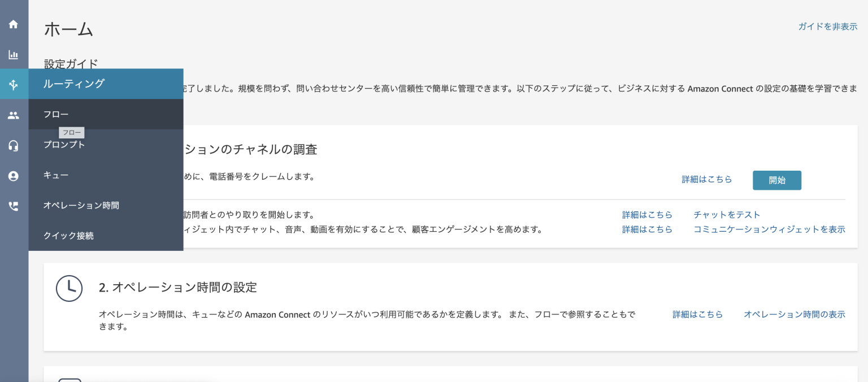Open オペレーション時間 in the routing menu

(81, 205)
